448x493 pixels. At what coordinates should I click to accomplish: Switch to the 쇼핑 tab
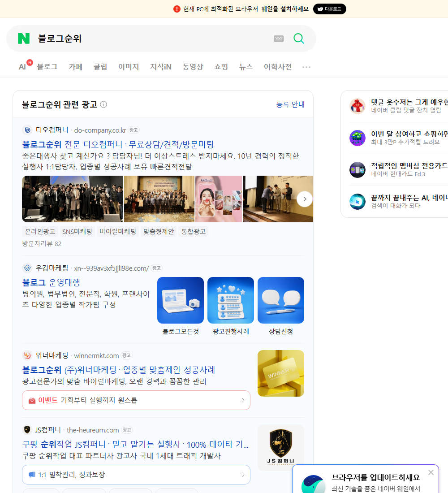[x=221, y=67]
